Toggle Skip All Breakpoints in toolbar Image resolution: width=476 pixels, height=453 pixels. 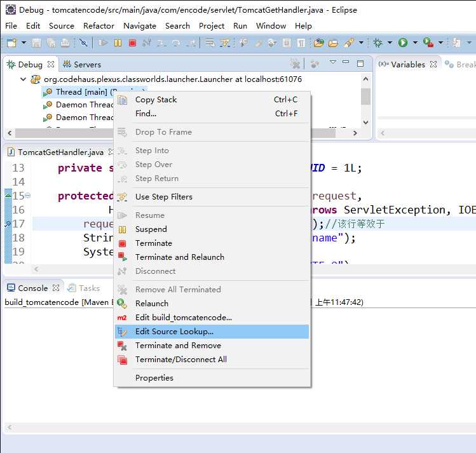tap(83, 43)
